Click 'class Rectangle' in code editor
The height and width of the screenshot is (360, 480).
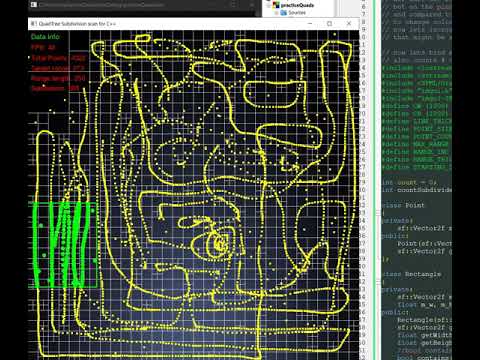click(411, 274)
